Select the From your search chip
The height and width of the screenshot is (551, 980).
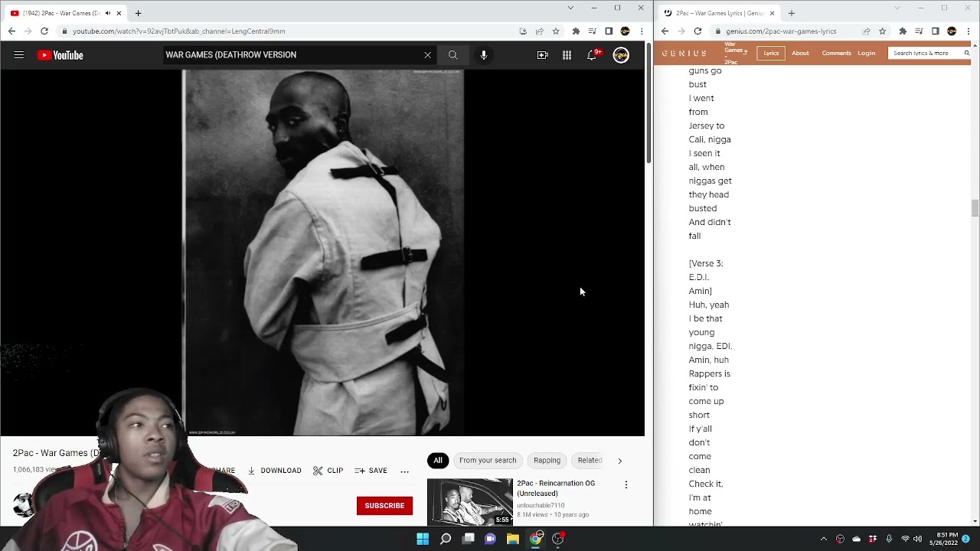(x=488, y=460)
